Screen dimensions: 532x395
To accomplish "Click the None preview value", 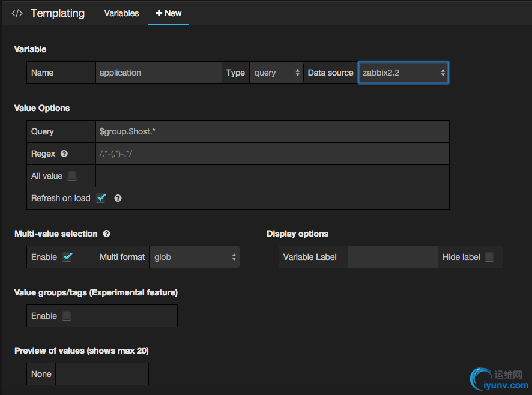I will pyautogui.click(x=41, y=374).
